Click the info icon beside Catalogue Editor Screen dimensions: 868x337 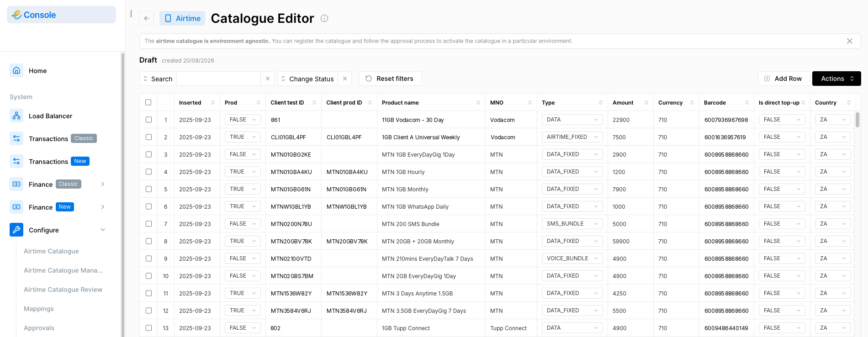[324, 18]
